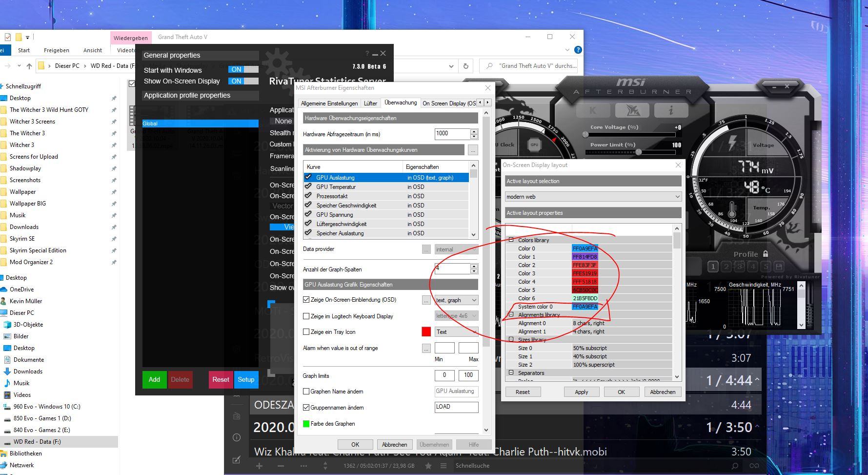The height and width of the screenshot is (475, 868).
Task: Uncheck the GPU Temperatur curve checkbox
Action: point(308,186)
